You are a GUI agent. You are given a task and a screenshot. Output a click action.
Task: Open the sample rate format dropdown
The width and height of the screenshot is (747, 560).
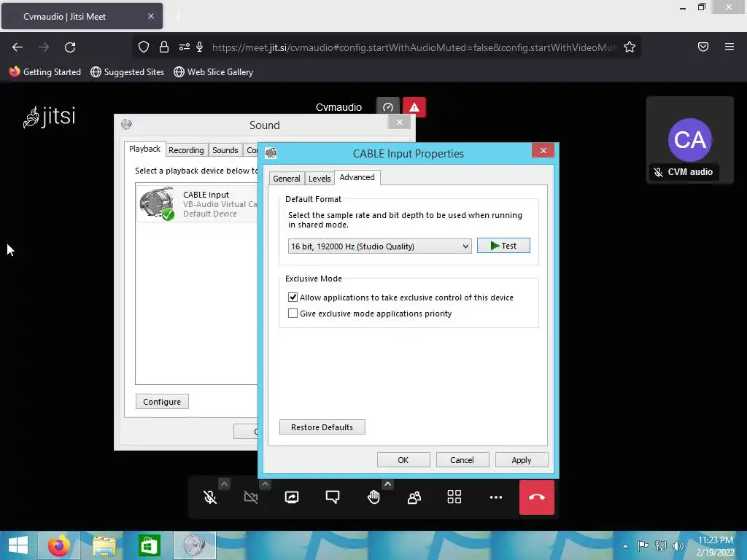379,246
